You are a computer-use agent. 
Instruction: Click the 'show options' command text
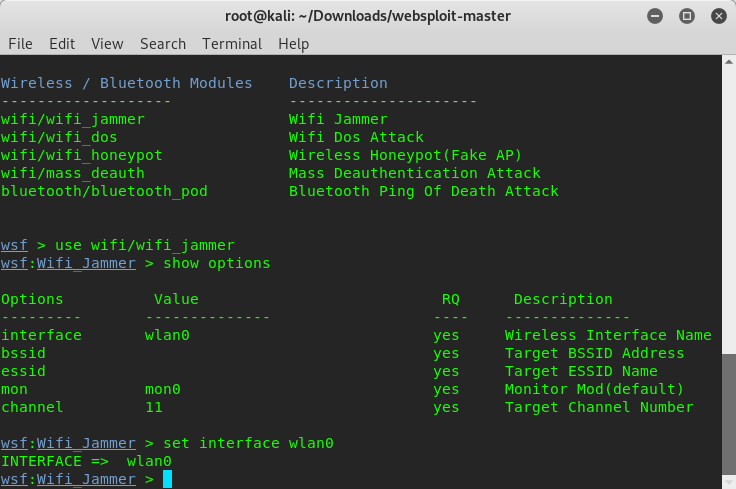tap(216, 263)
